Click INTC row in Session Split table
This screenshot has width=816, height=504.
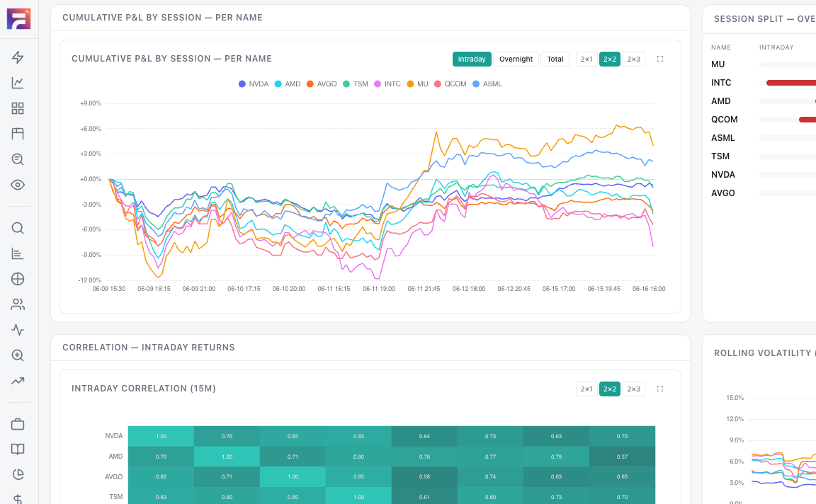(x=764, y=83)
